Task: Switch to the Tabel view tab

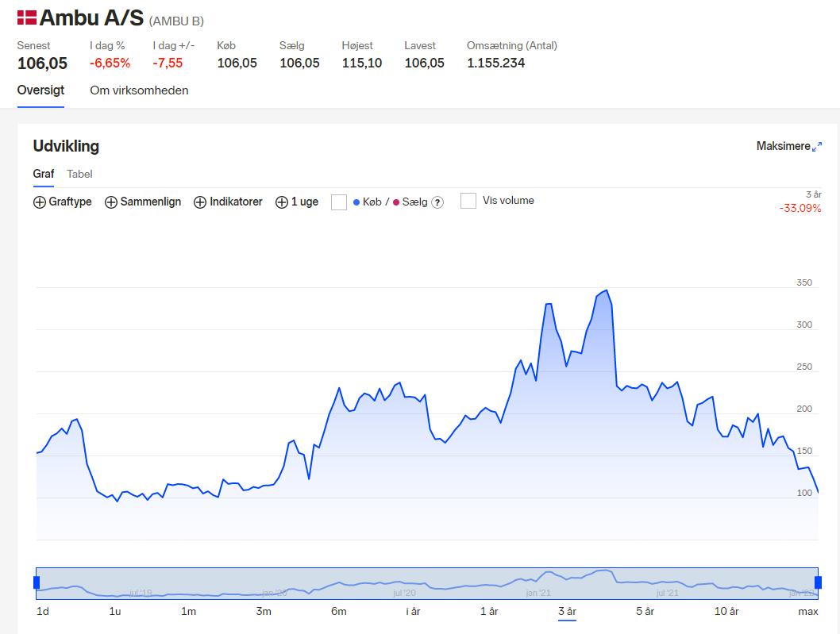Action: coord(79,174)
